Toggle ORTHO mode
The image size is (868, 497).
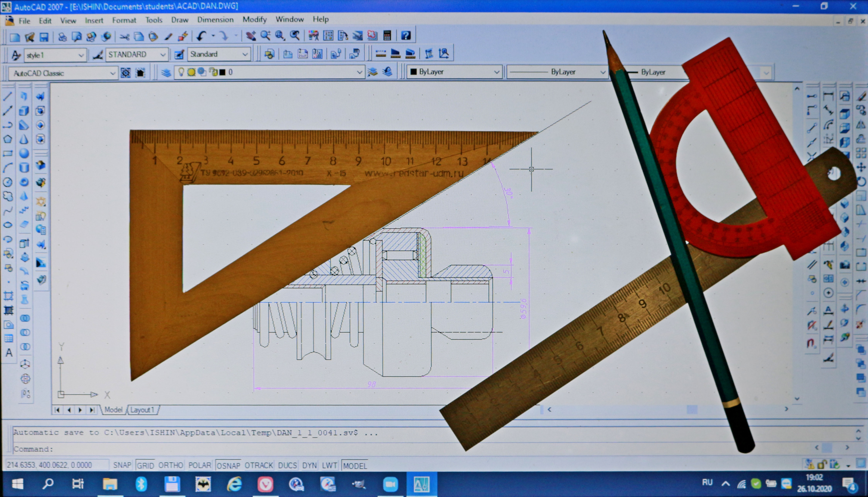tap(171, 465)
